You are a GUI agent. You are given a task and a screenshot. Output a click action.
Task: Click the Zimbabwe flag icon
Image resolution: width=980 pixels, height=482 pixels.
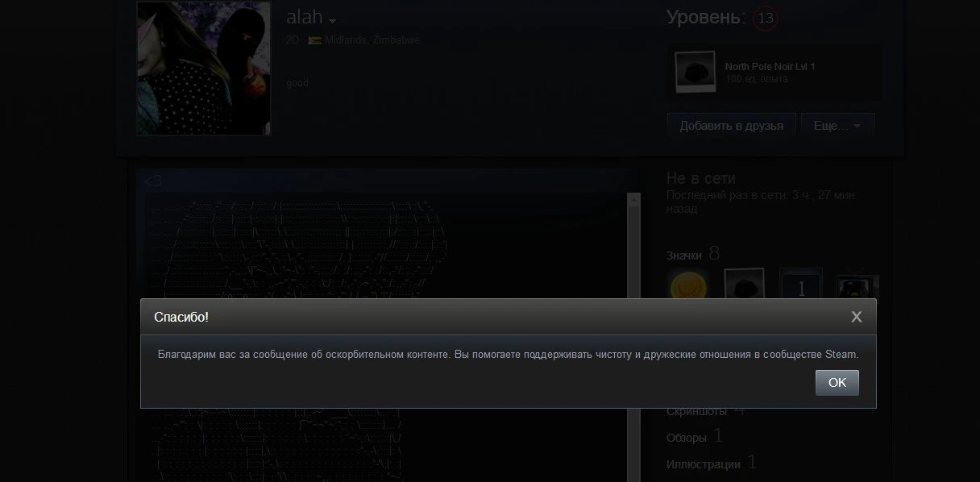point(315,40)
